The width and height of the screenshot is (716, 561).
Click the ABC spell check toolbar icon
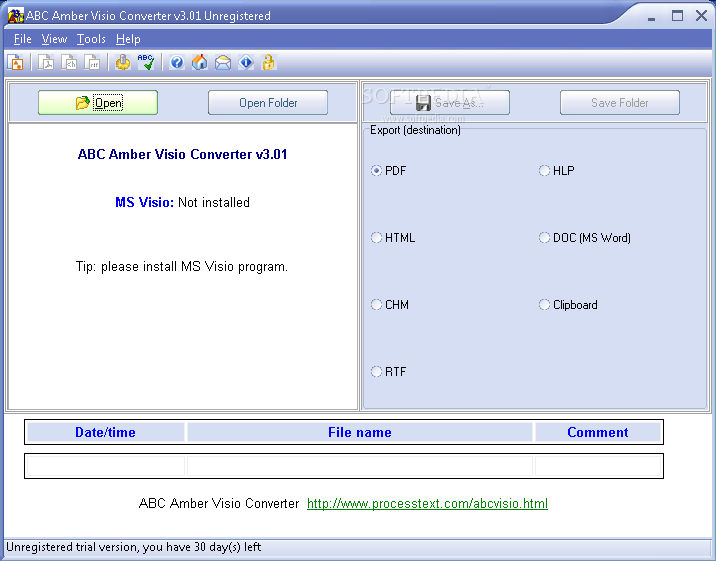pyautogui.click(x=146, y=62)
